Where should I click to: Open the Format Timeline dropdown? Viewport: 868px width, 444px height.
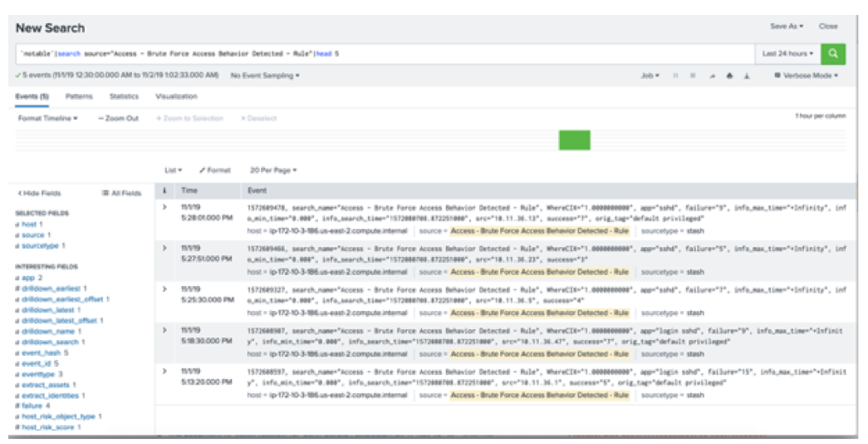pyautogui.click(x=47, y=118)
